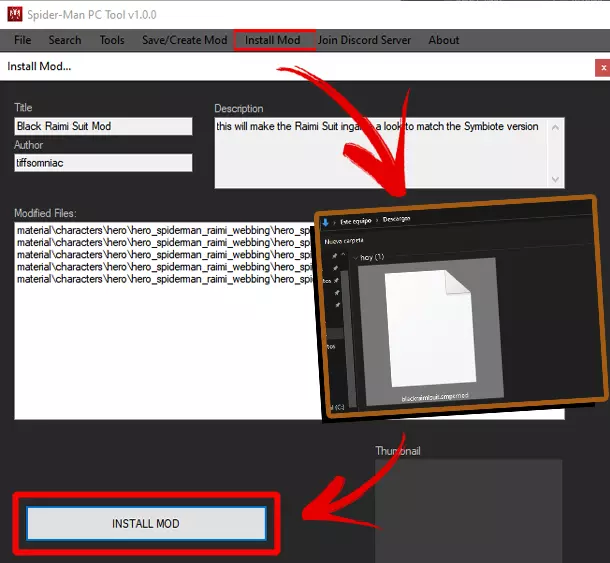Click the description scroll down arrow
The height and width of the screenshot is (563, 610).
point(555,179)
